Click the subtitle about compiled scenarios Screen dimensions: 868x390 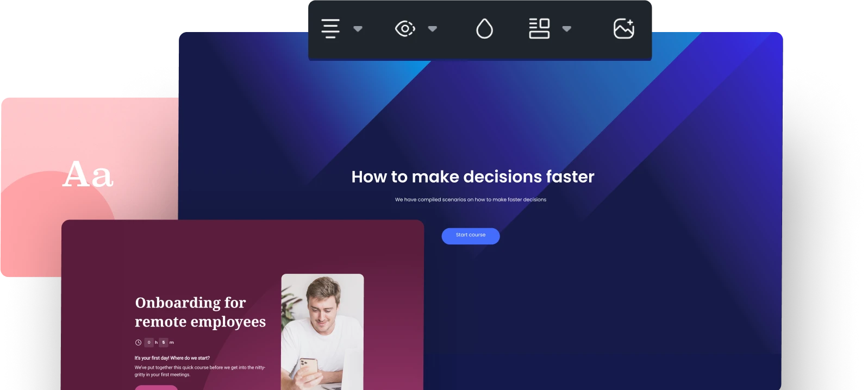coord(471,199)
